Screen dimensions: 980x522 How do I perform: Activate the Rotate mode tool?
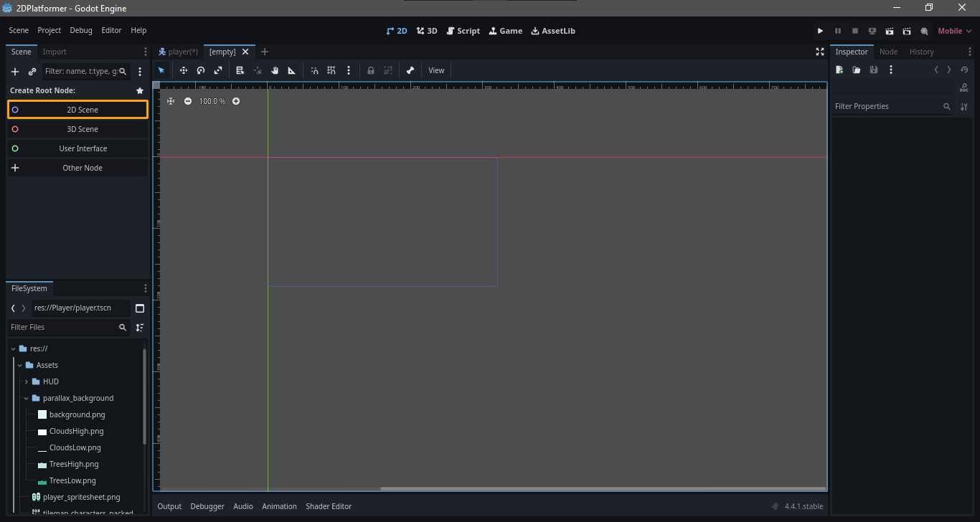pos(201,70)
